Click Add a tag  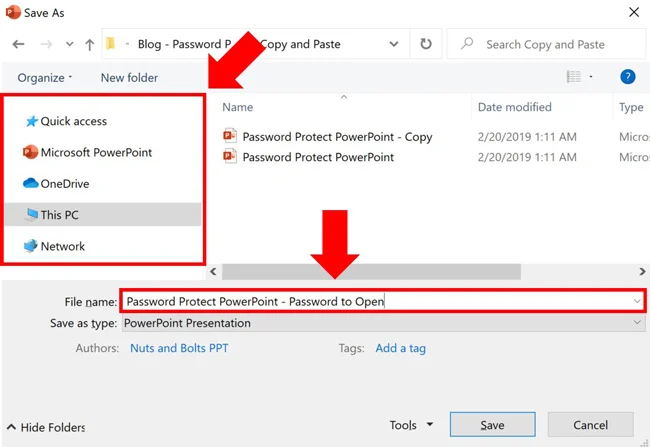(400, 348)
